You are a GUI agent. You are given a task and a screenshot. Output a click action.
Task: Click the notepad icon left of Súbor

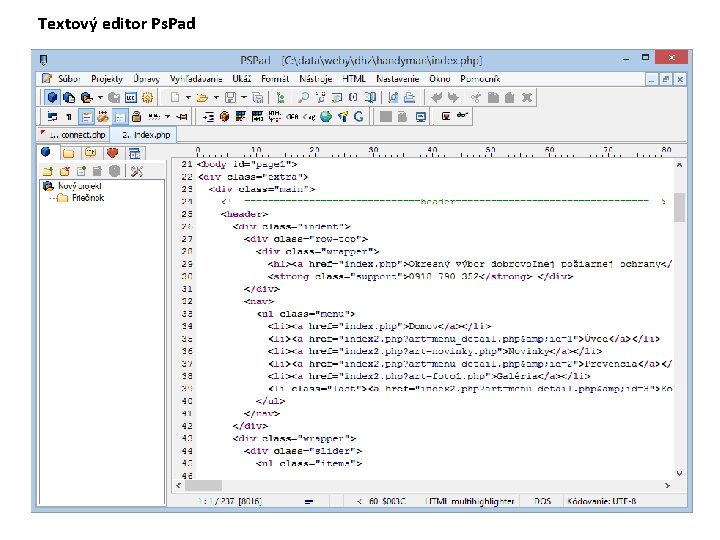tap(47, 79)
